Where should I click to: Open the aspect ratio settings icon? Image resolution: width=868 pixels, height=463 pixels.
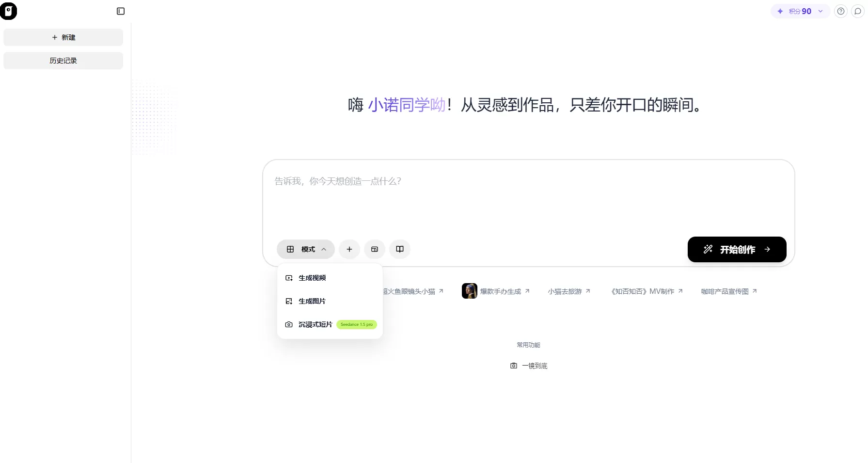pyautogui.click(x=374, y=249)
